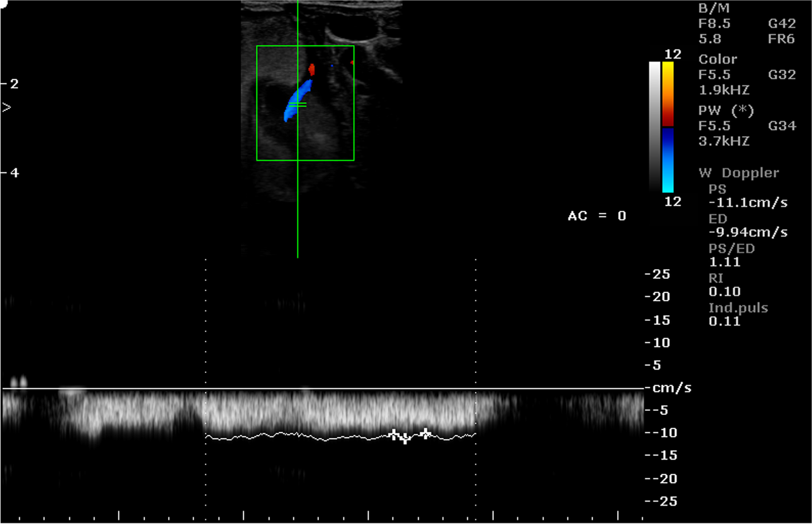Click the PW (*) mode label

[x=726, y=110]
